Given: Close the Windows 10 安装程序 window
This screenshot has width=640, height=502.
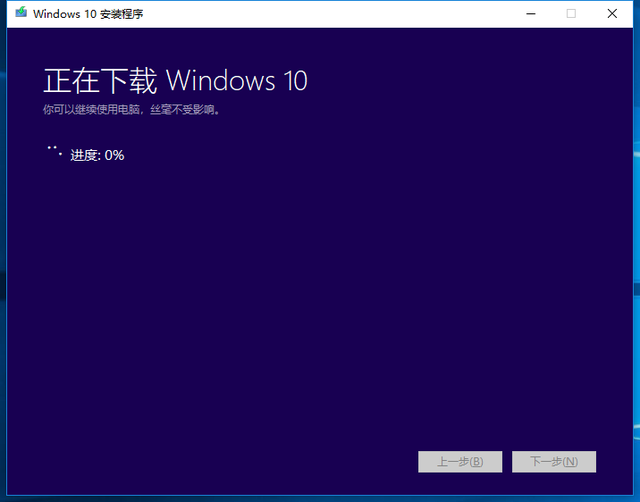Looking at the screenshot, I should (x=612, y=14).
